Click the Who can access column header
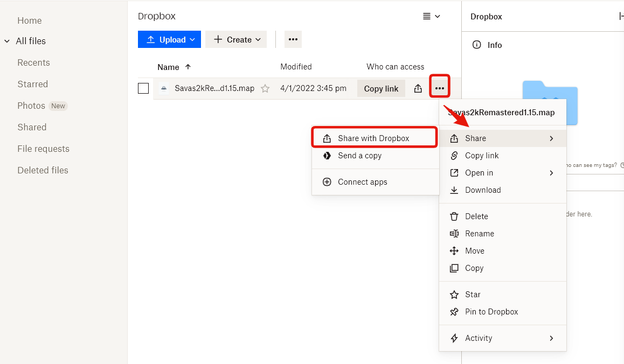 tap(395, 67)
